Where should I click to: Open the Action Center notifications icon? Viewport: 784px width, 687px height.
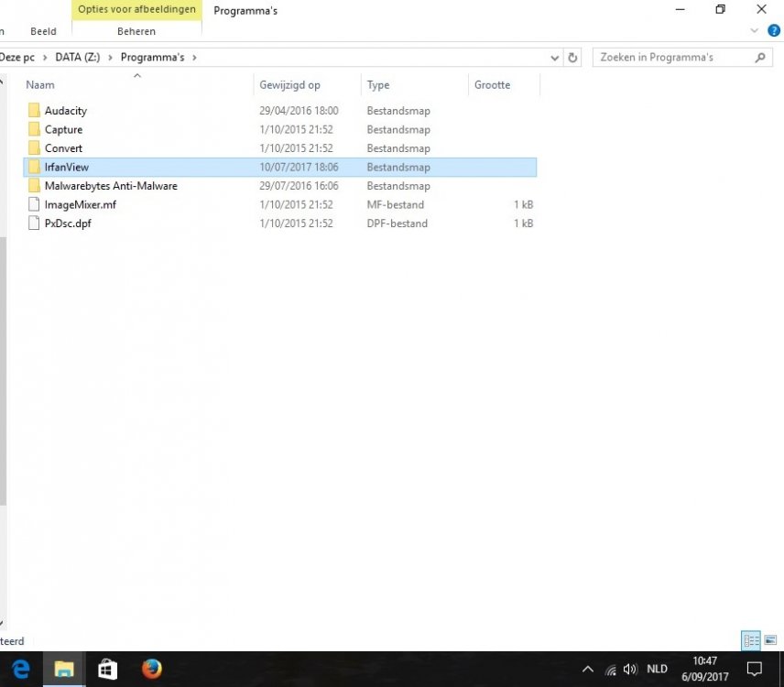755,669
